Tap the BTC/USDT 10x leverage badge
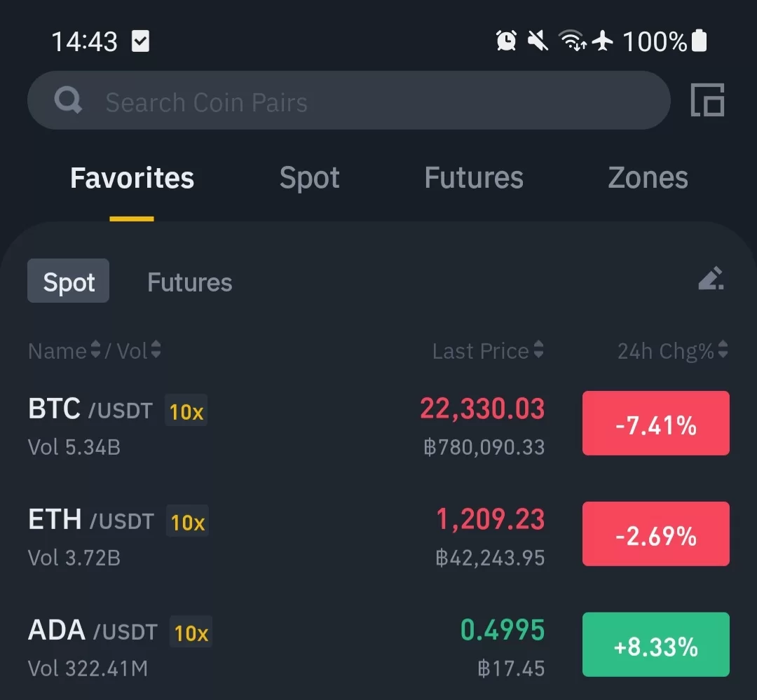The height and width of the screenshot is (700, 757). point(186,411)
